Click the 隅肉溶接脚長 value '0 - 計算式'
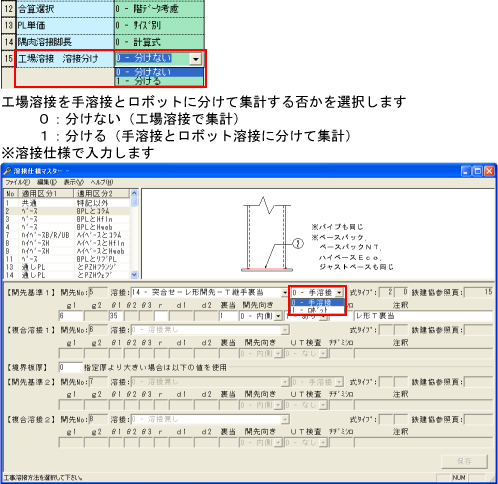The image size is (498, 484). click(159, 42)
